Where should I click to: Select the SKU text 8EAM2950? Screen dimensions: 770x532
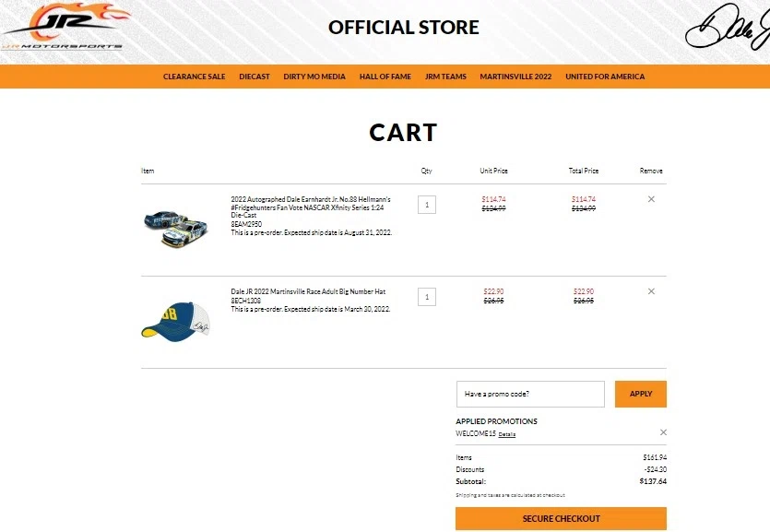click(x=246, y=224)
